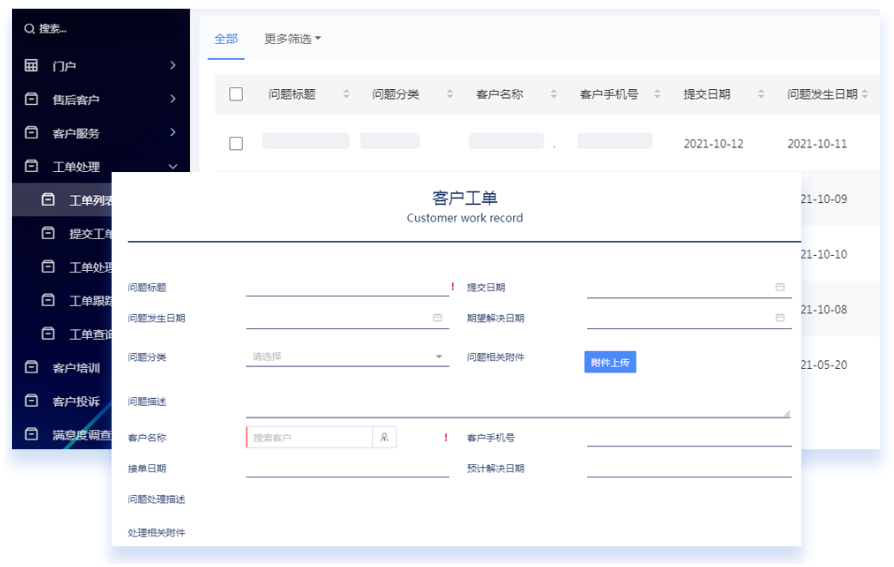
Task: Click the 客户投诉 sidebar icon
Action: point(32,401)
